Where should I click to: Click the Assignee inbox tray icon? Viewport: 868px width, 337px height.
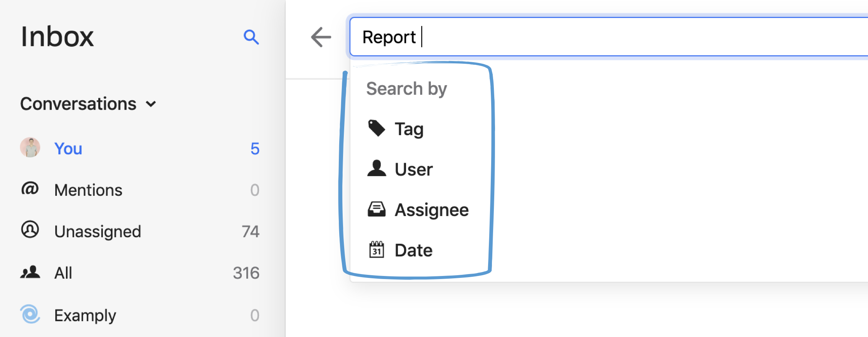[376, 209]
